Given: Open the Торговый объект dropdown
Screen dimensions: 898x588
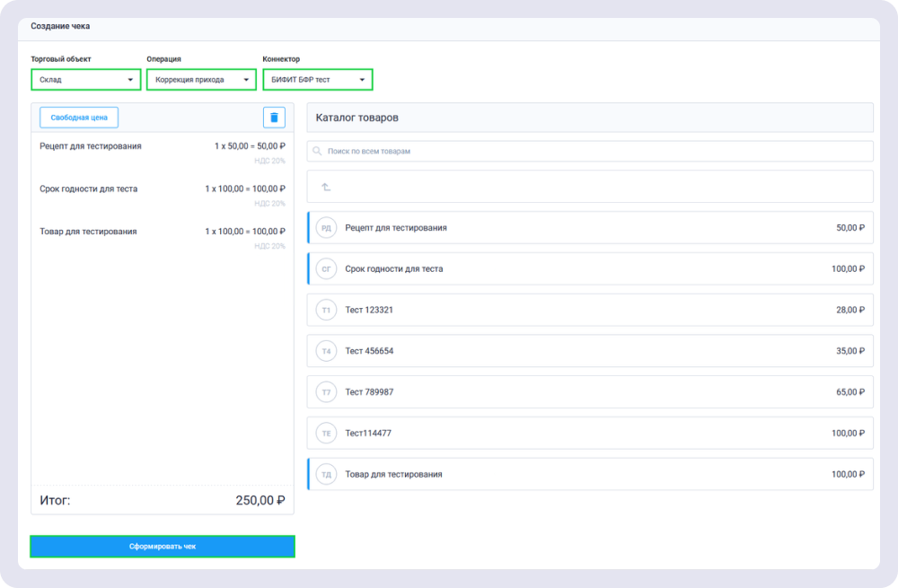Looking at the screenshot, I should (x=85, y=80).
